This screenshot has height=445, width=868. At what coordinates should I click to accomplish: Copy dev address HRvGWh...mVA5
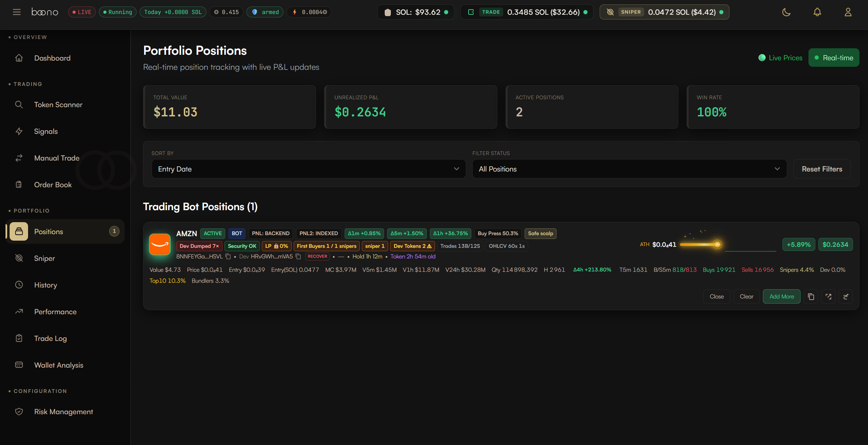298,257
